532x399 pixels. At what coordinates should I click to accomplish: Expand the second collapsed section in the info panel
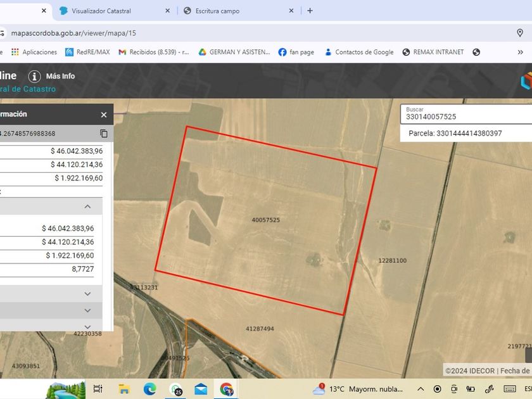coord(88,310)
